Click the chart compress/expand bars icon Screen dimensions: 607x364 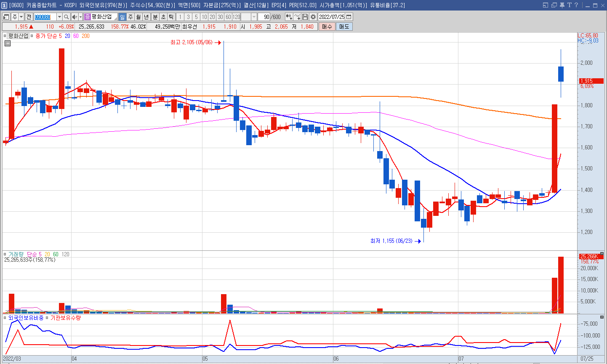(x=289, y=17)
